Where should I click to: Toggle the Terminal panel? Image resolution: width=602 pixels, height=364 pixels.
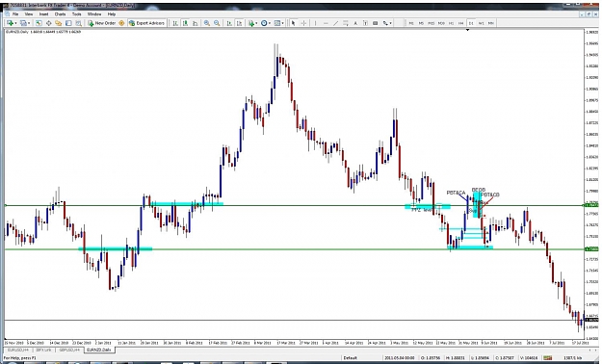pyautogui.click(x=68, y=23)
